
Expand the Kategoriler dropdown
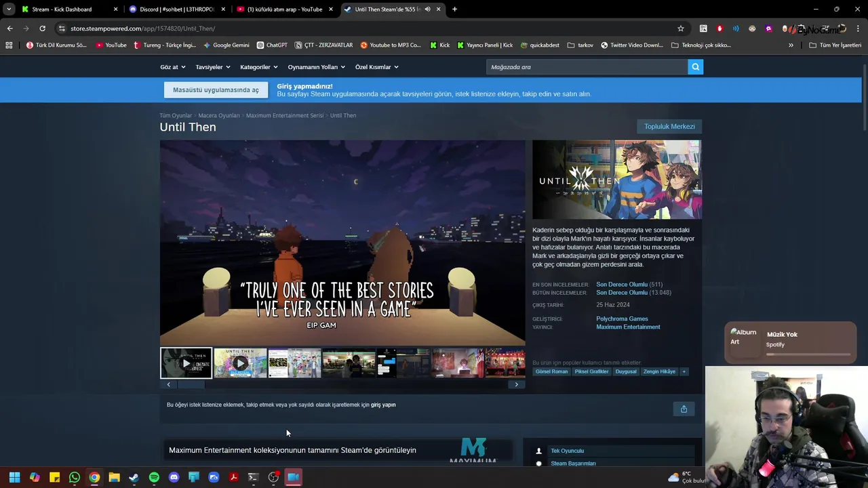coord(259,67)
